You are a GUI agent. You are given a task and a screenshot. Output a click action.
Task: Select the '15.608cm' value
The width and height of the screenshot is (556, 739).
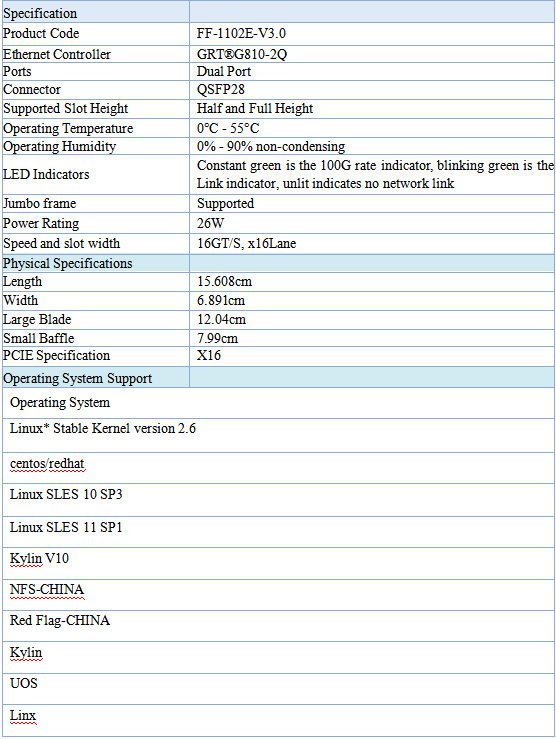[x=224, y=282]
